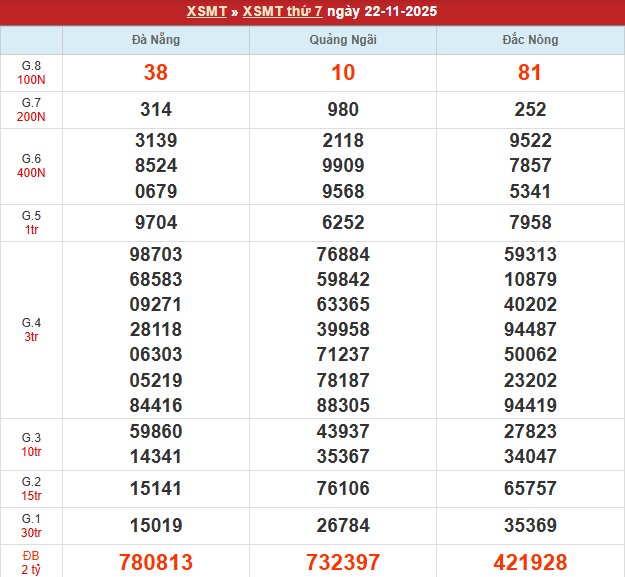Click G.7 number 980
Image resolution: width=625 pixels, height=577 pixels.
pos(343,110)
